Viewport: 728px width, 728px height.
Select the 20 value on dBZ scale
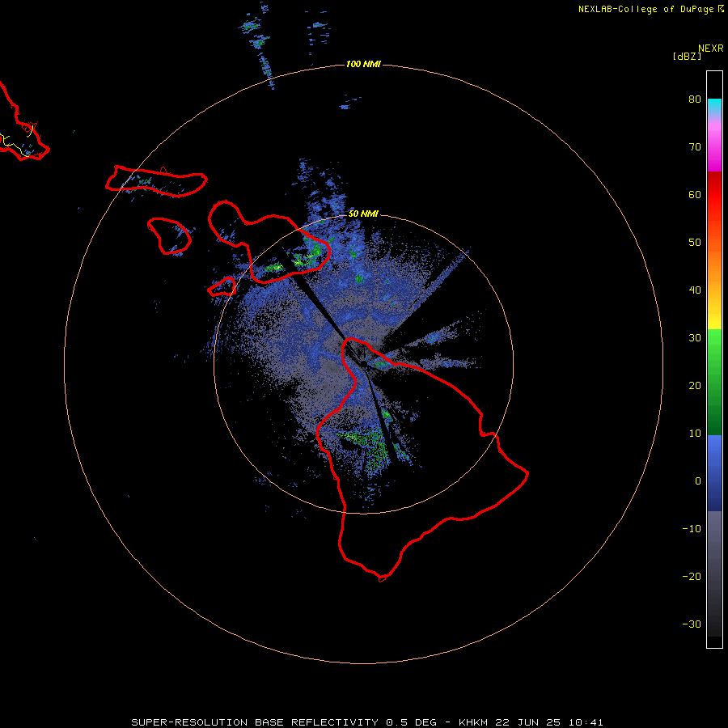point(695,386)
